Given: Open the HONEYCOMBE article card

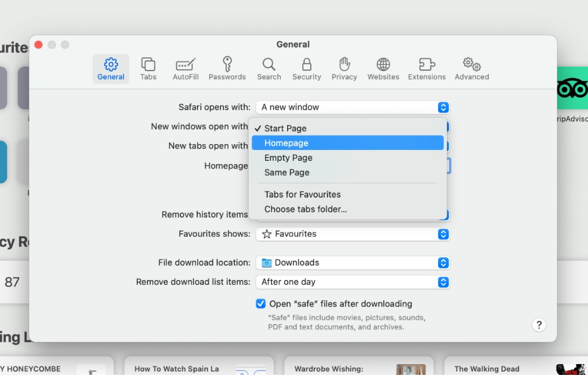Looking at the screenshot, I should point(56,366).
